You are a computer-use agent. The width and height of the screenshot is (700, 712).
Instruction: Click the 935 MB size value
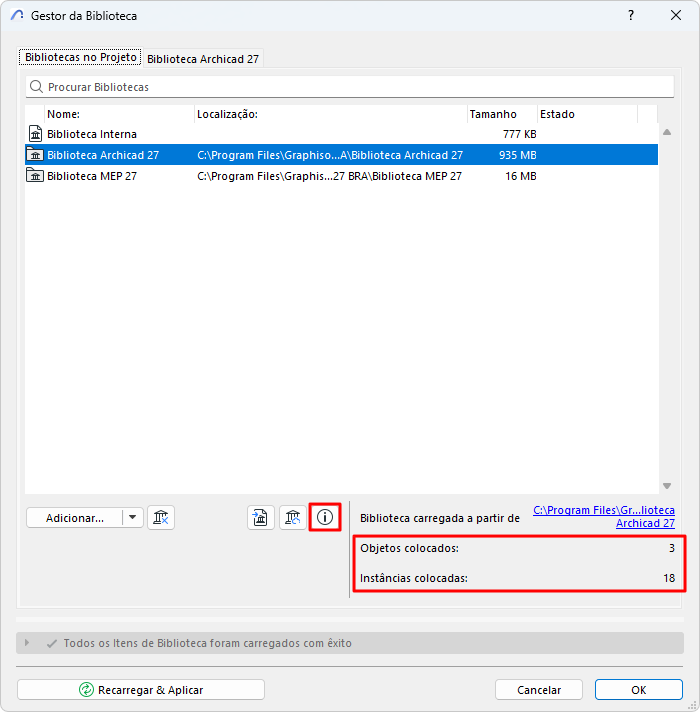click(518, 155)
